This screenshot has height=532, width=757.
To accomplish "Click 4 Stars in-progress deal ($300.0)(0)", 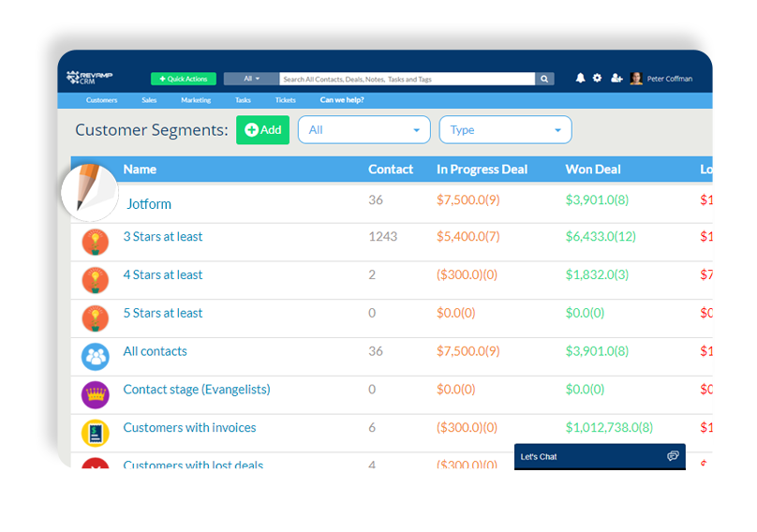I will coord(467,274).
